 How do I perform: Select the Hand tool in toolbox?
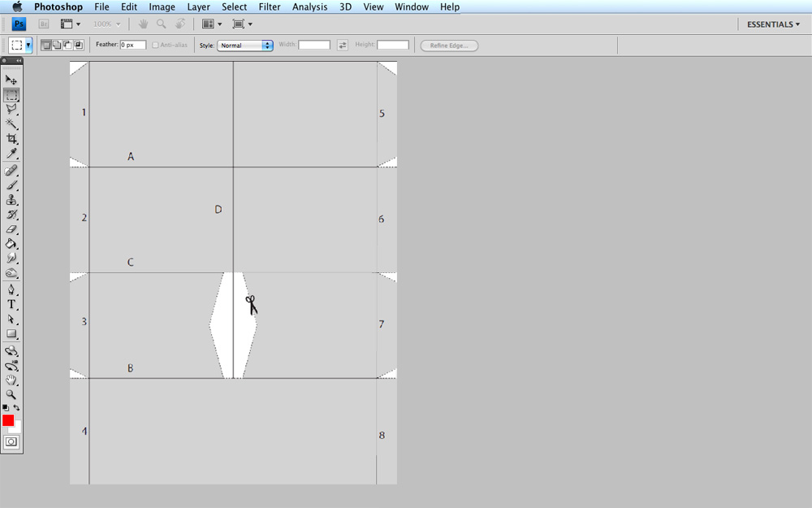tap(11, 380)
